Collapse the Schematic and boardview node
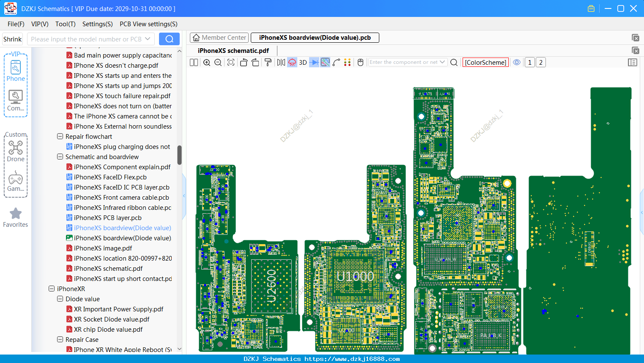The image size is (644, 363). tap(60, 157)
